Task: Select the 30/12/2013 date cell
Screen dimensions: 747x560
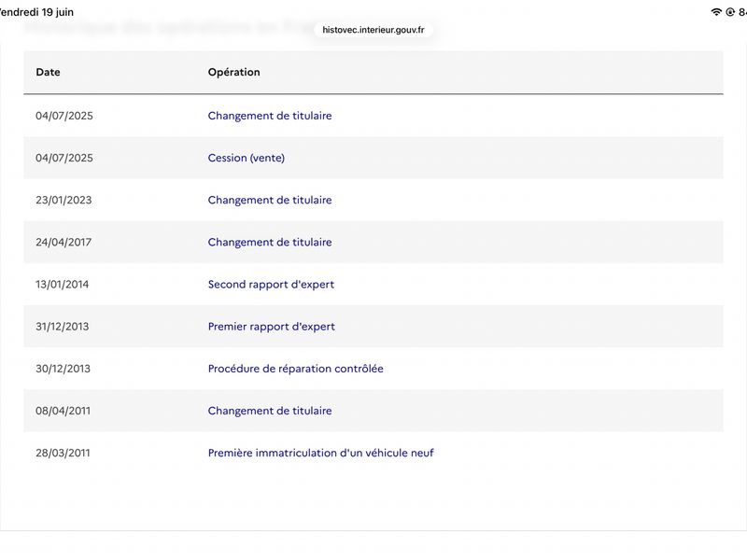Action: tap(63, 369)
